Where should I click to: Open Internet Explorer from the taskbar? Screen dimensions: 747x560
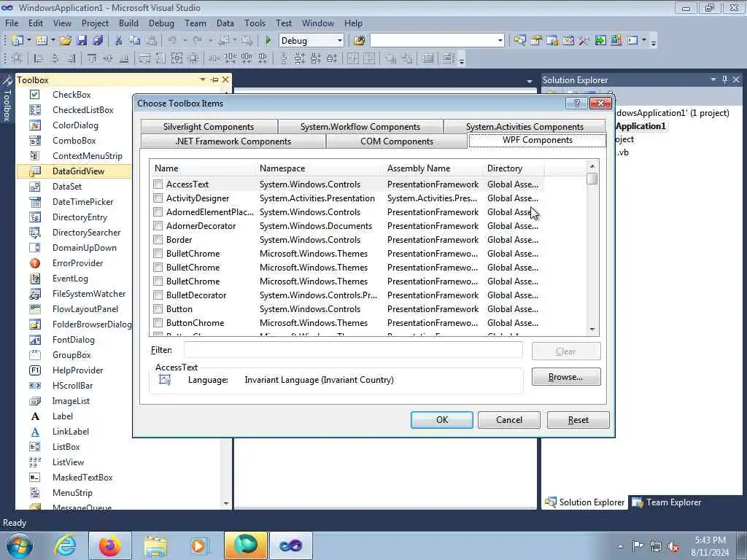click(x=65, y=545)
